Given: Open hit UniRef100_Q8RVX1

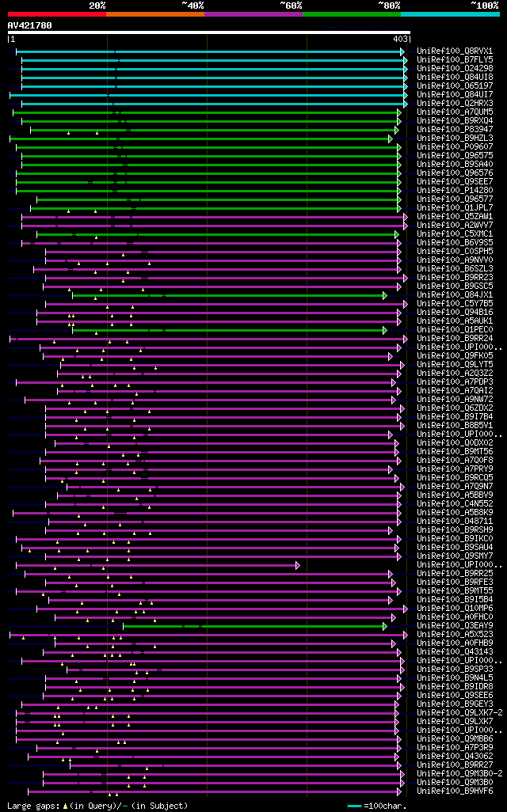Looking at the screenshot, I should (455, 51).
